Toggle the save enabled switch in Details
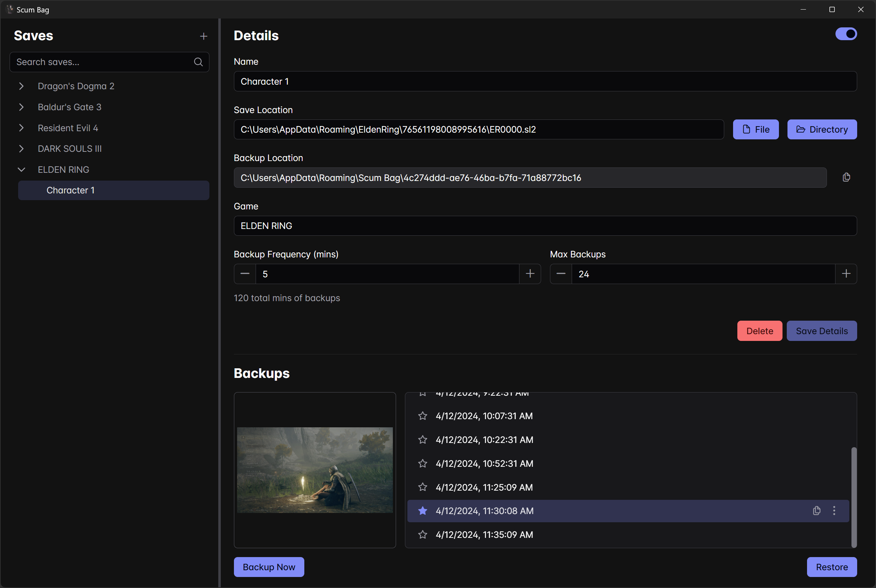Image resolution: width=876 pixels, height=588 pixels. point(846,34)
